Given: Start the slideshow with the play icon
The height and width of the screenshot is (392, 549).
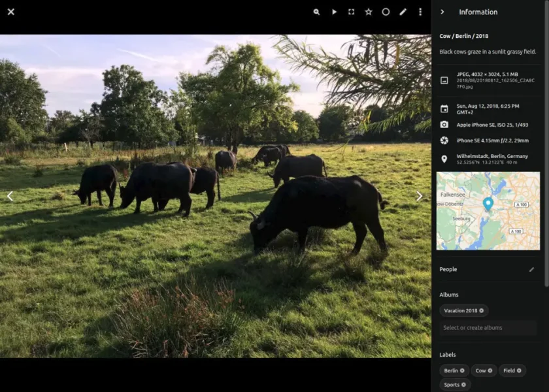Looking at the screenshot, I should pyautogui.click(x=334, y=12).
